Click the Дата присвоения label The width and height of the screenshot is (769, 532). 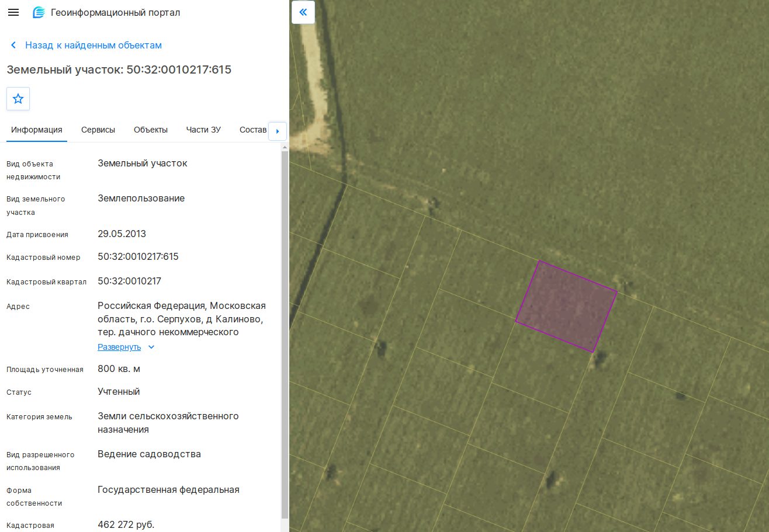tap(37, 234)
